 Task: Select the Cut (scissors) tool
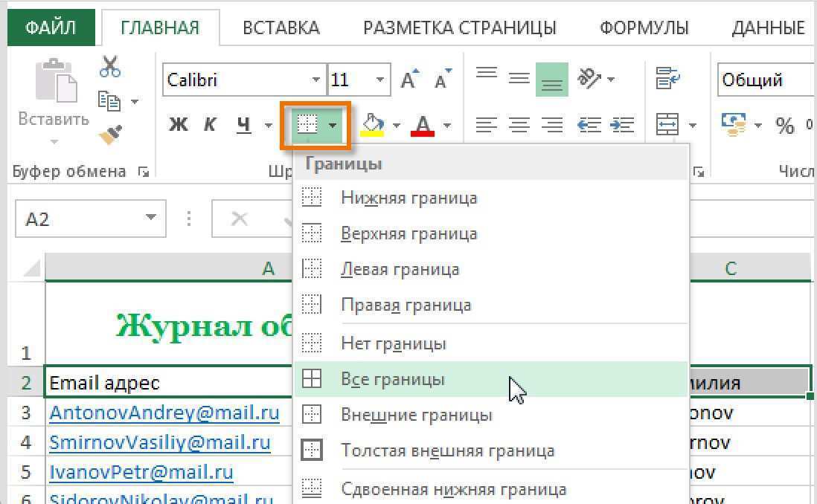point(109,66)
